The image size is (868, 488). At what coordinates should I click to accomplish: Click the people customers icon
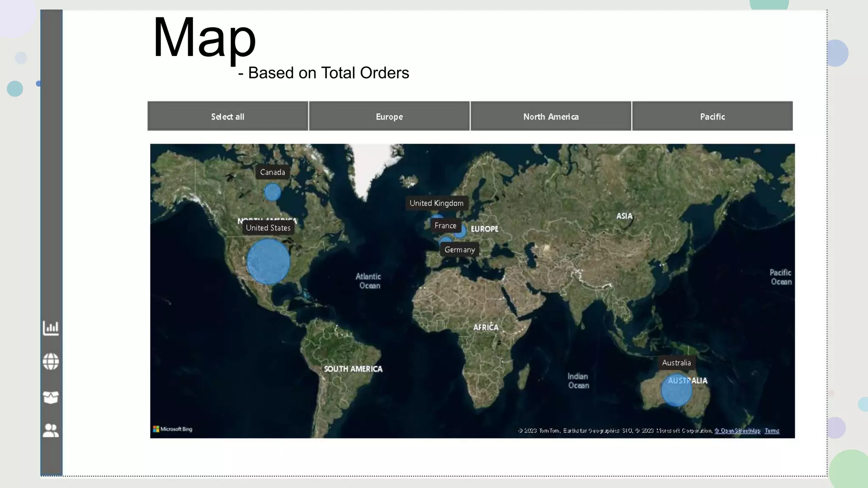click(51, 430)
